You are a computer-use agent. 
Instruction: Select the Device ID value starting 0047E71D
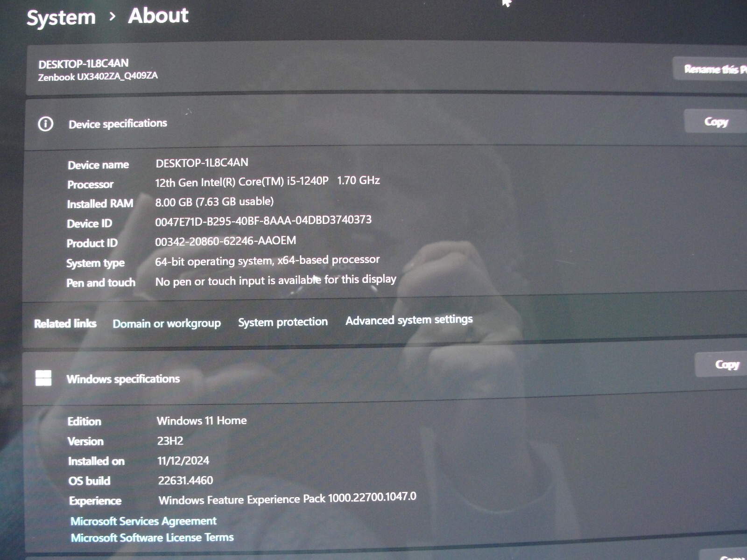click(x=263, y=221)
